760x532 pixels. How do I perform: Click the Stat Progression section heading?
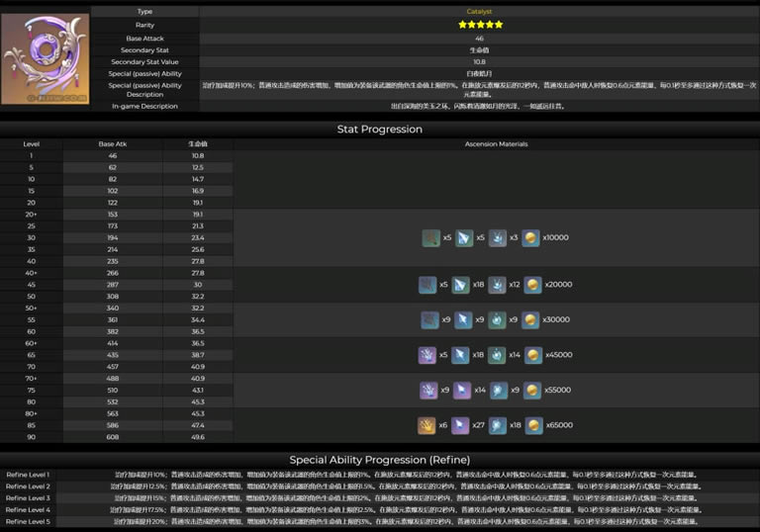[x=380, y=130]
